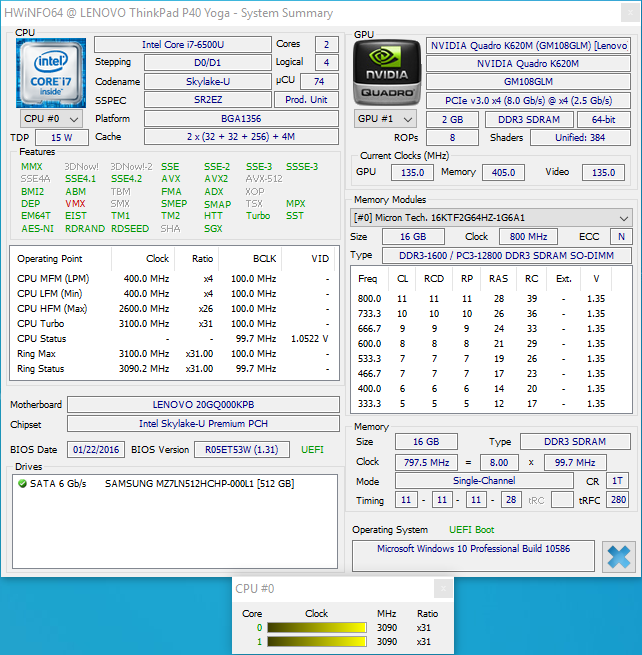Click the Intel Skylake-U Premium PCH field
The width and height of the screenshot is (642, 655).
click(x=203, y=424)
